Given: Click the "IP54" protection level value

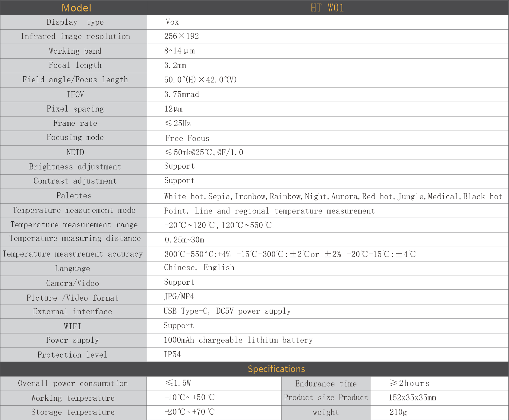Looking at the screenshot, I should click(x=172, y=355).
